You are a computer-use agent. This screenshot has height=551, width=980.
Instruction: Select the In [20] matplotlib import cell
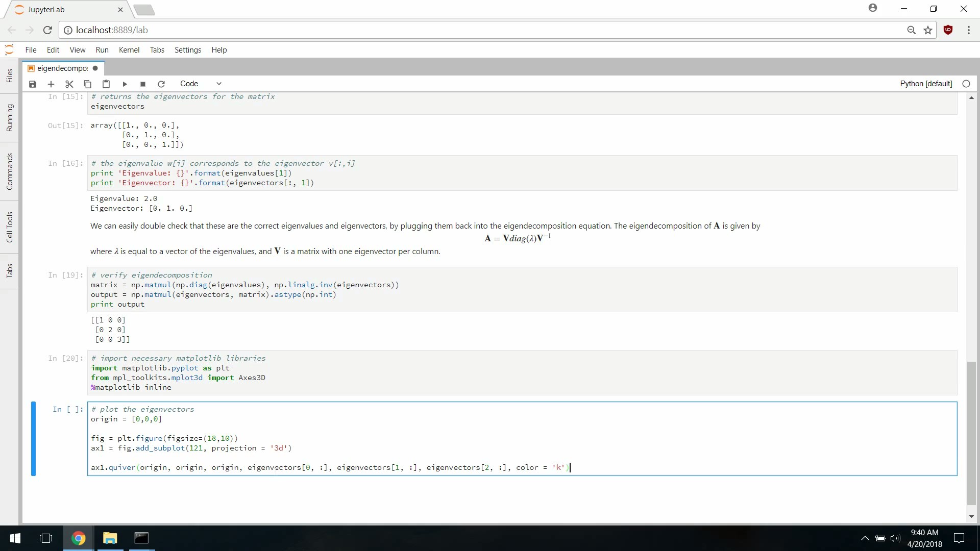click(x=522, y=372)
